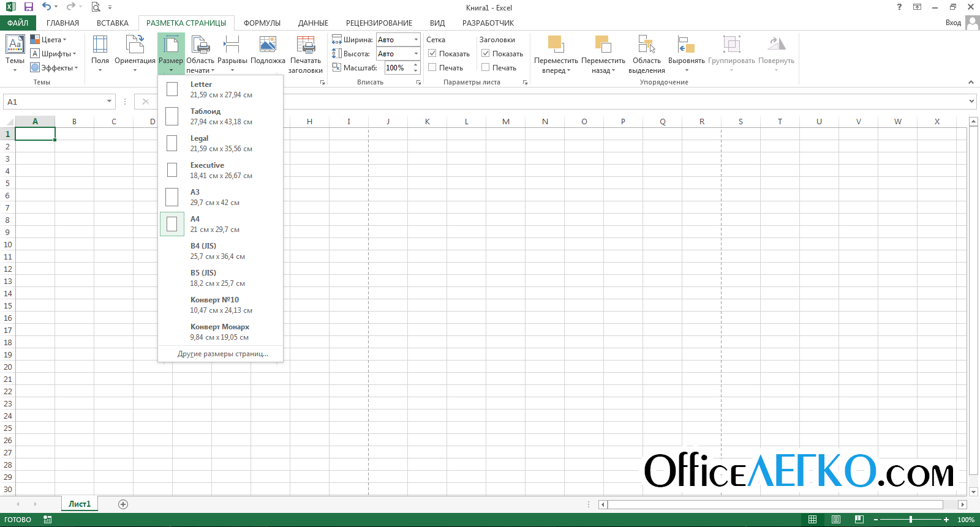Choose Letter page size

pyautogui.click(x=221, y=89)
